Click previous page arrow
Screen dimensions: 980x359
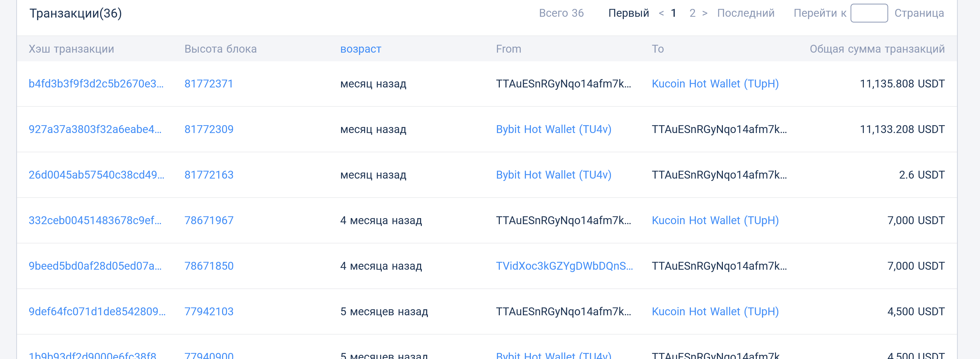tap(661, 13)
